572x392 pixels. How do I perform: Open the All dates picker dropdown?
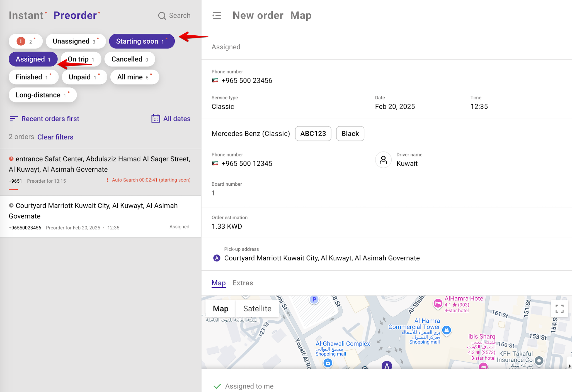point(176,119)
